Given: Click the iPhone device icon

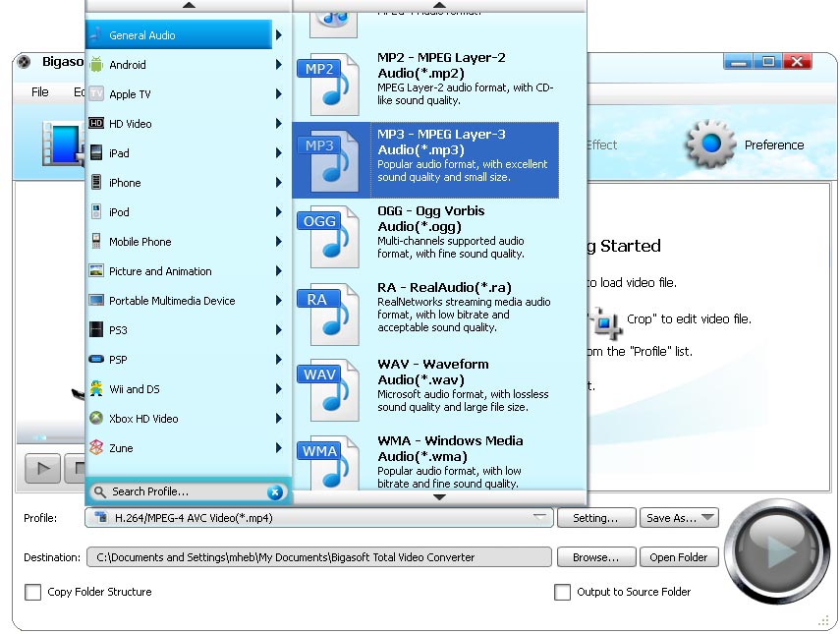Looking at the screenshot, I should click(96, 182).
